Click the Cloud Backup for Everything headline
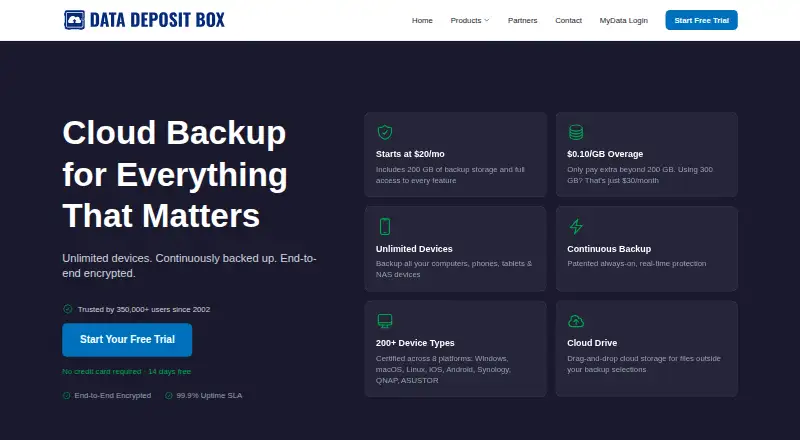The width and height of the screenshot is (800, 440). [175, 174]
